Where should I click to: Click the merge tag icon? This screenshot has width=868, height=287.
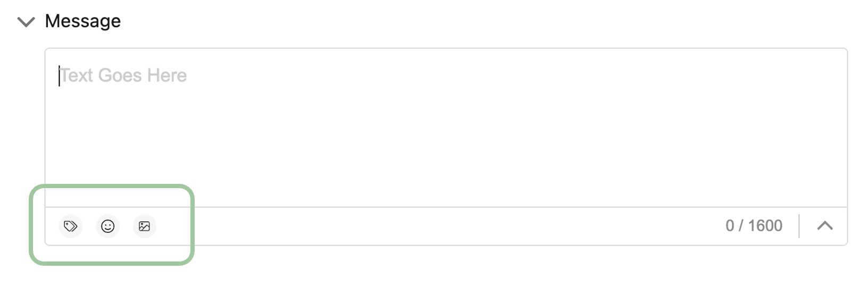pos(71,226)
